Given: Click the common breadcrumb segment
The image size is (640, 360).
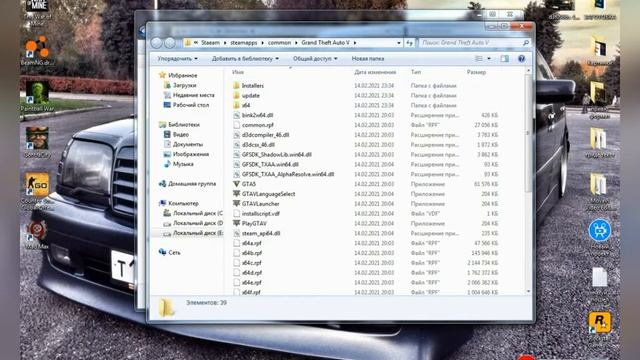Looking at the screenshot, I should 280,42.
